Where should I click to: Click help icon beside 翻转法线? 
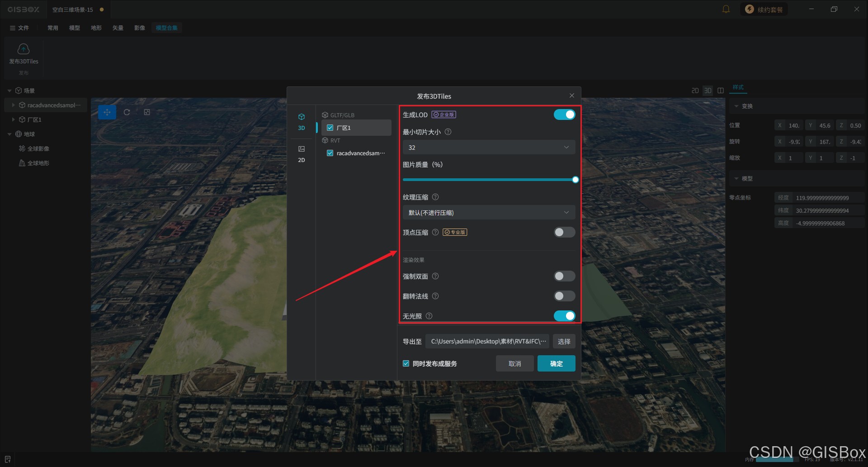435,296
